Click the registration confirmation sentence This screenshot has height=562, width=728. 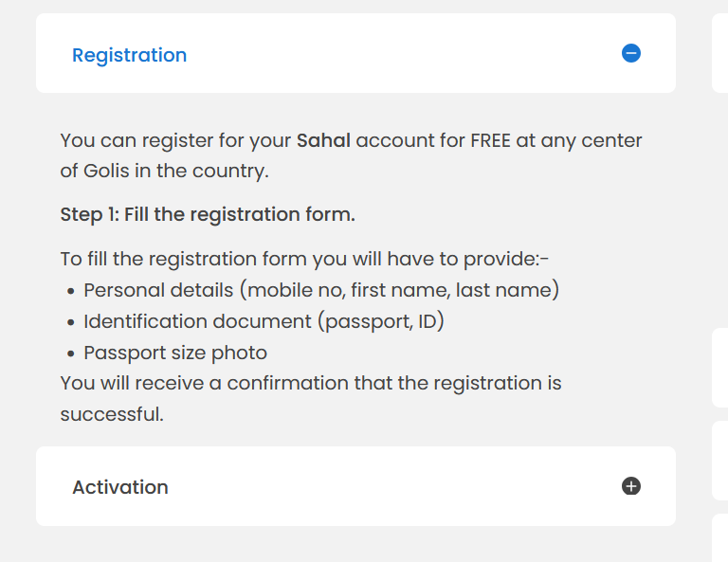click(310, 384)
